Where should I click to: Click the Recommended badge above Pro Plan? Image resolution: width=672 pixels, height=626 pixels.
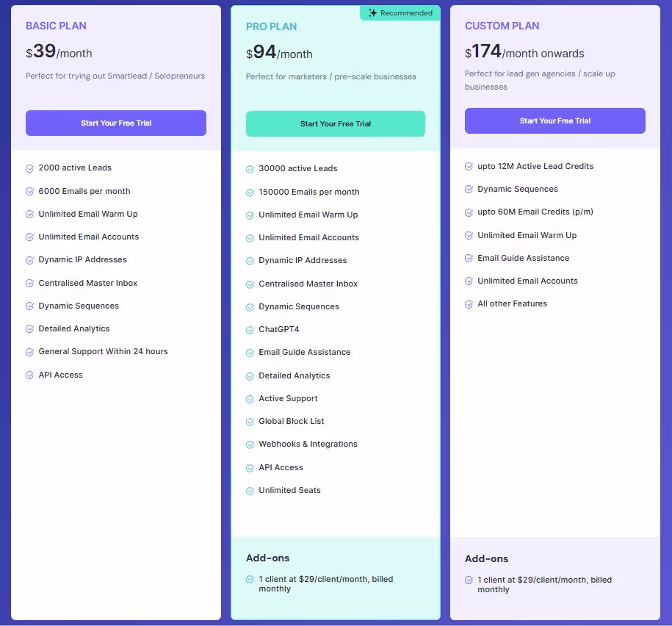400,12
